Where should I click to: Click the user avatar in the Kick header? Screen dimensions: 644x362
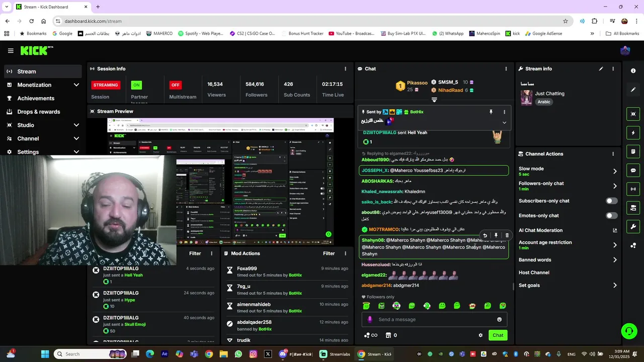pyautogui.click(x=625, y=51)
